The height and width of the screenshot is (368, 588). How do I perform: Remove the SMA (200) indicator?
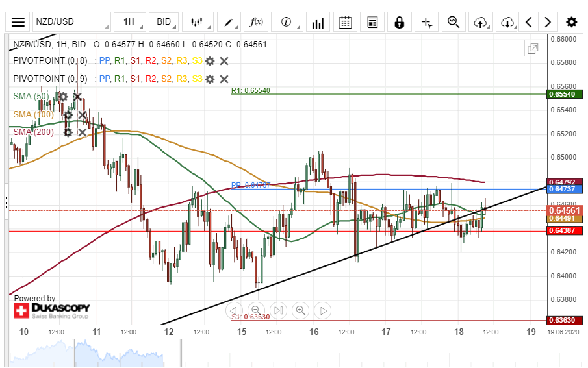tap(82, 132)
